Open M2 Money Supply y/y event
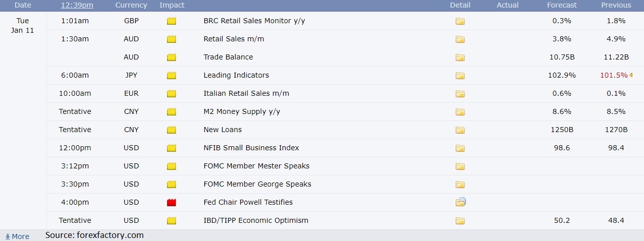 click(x=242, y=111)
